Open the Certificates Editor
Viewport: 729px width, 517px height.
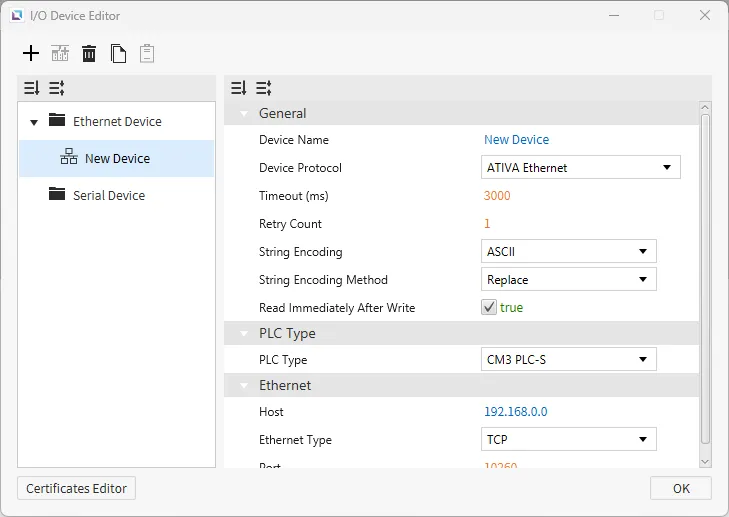tap(76, 489)
